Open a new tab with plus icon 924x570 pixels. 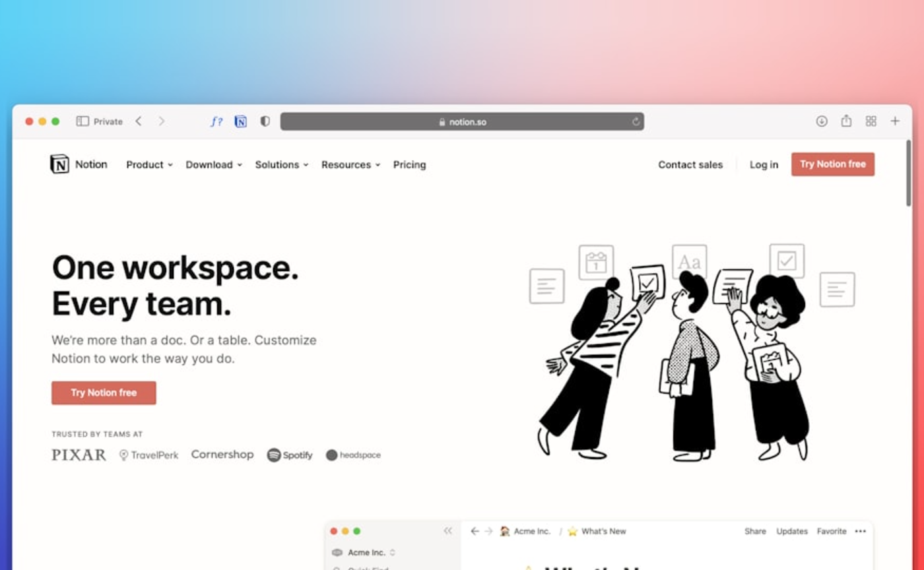895,121
